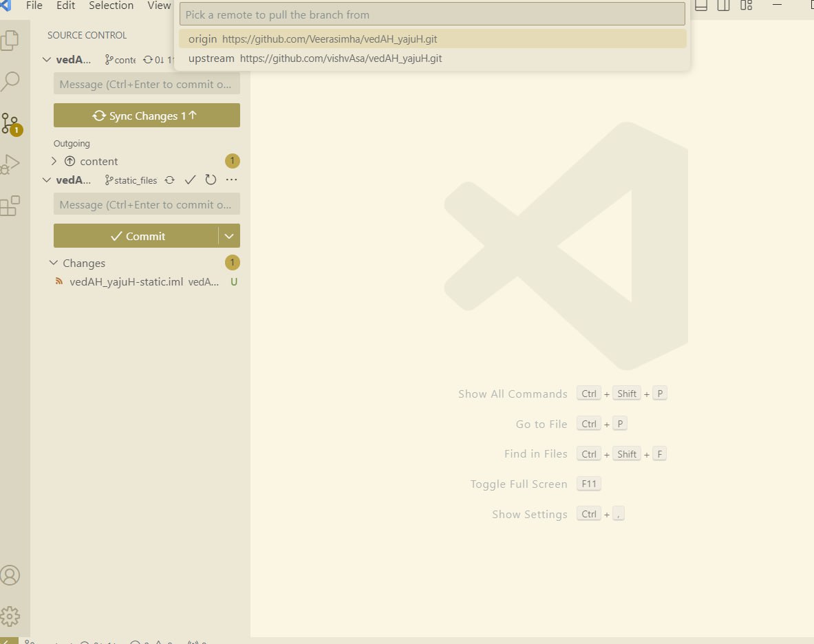Open the View menu
Viewport: 814px width, 644px height.
pos(159,6)
